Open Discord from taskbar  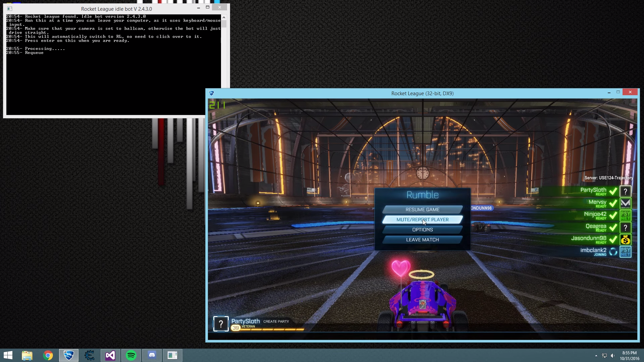[152, 355]
